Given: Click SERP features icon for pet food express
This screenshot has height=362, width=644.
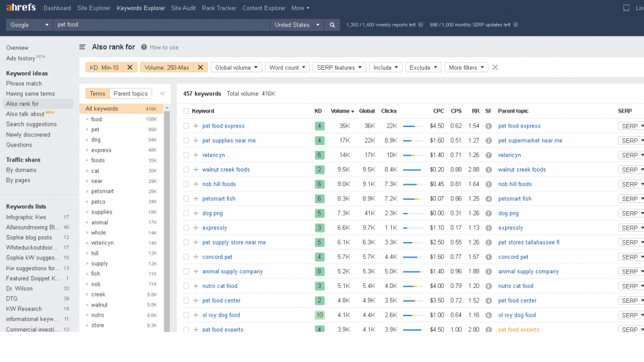Looking at the screenshot, I should (x=488, y=126).
